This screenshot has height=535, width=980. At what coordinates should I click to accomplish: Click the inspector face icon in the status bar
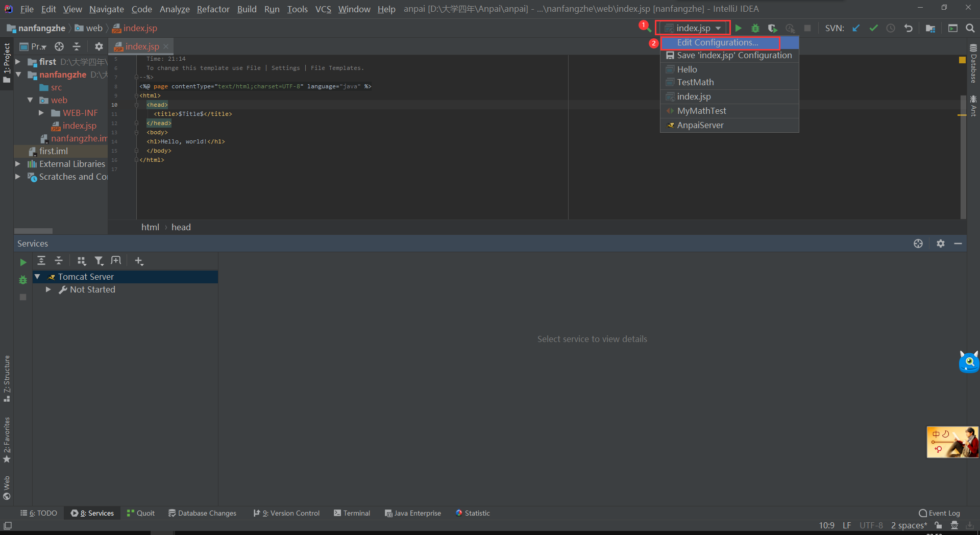(x=954, y=525)
